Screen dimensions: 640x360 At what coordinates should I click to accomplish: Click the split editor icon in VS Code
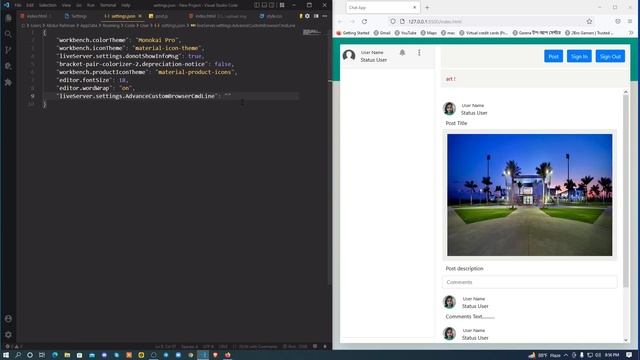tap(316, 16)
